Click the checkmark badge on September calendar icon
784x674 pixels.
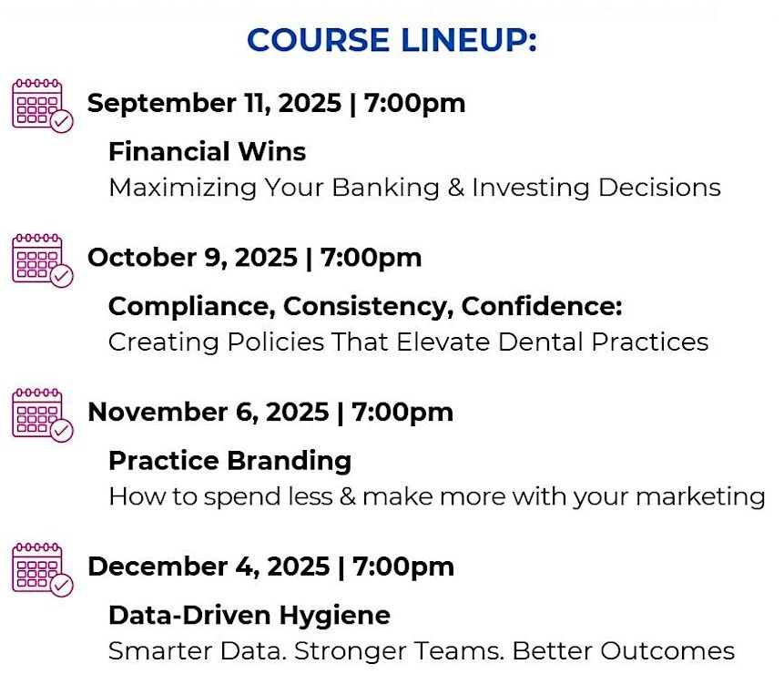pyautogui.click(x=63, y=121)
